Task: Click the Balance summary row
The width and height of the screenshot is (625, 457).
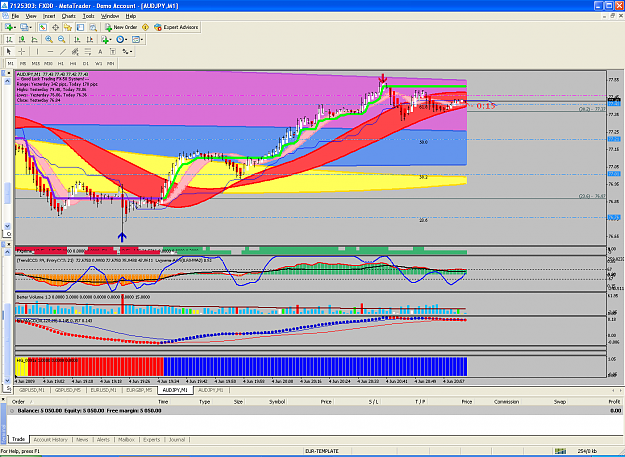Action: [315, 410]
